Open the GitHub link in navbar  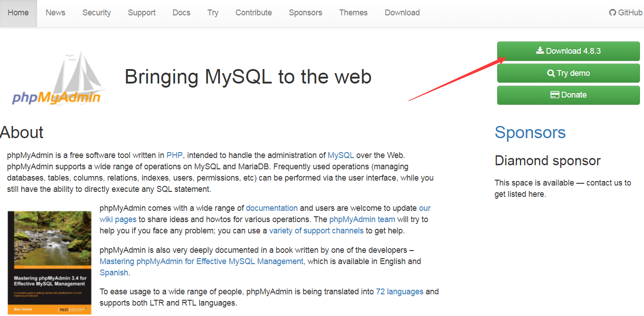click(626, 13)
